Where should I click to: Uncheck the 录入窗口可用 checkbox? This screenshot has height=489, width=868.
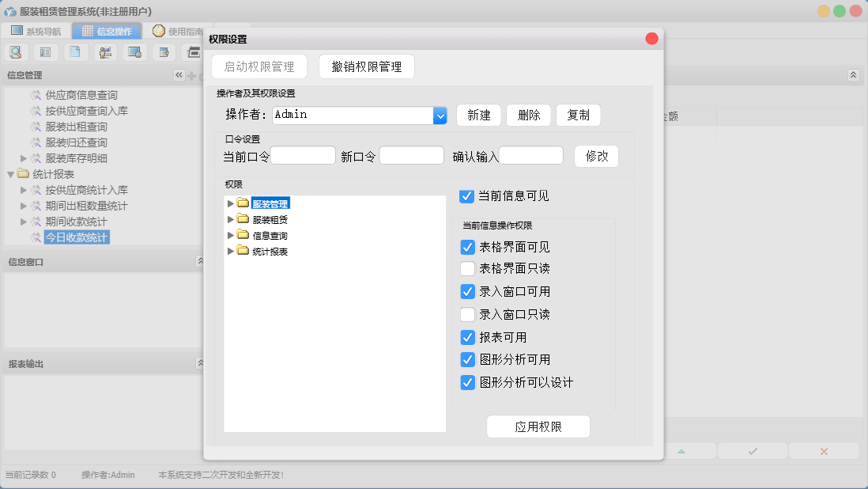pos(468,291)
